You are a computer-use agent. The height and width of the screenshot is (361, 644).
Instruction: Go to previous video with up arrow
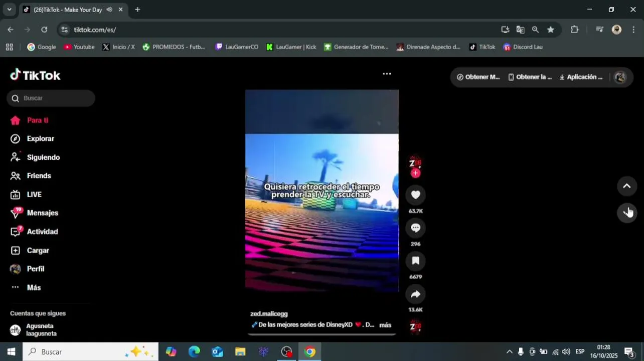(x=626, y=186)
